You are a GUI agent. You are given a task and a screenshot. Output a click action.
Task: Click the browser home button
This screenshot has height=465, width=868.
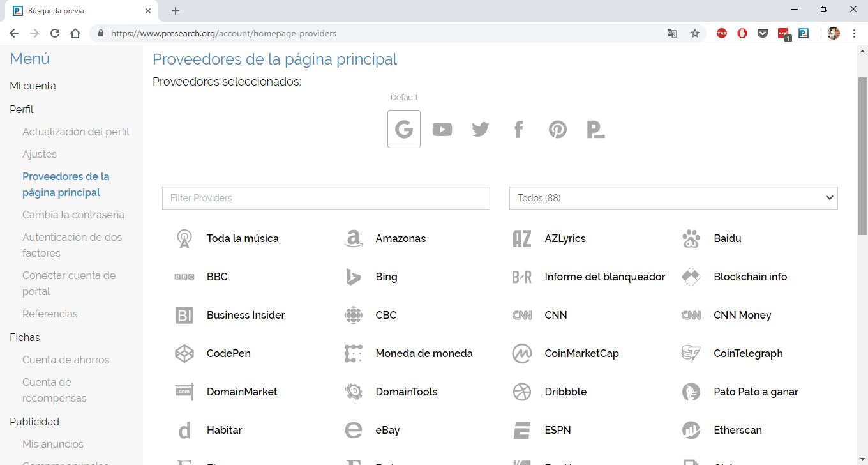click(75, 33)
